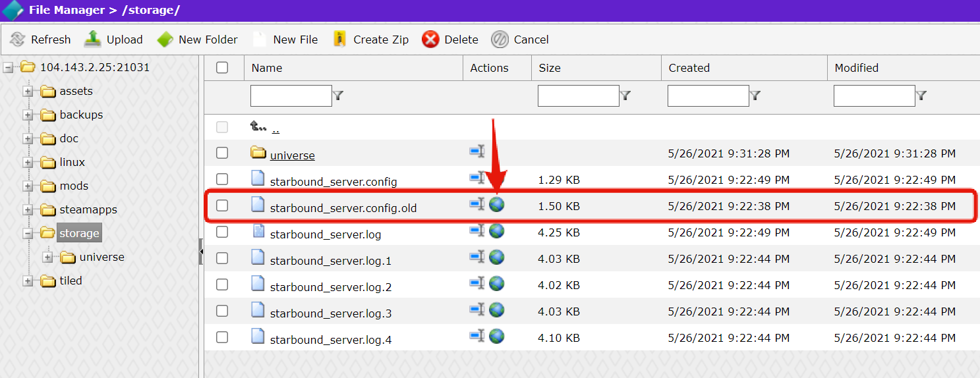Collapse the storage tree folder
The image size is (980, 378).
point(28,234)
